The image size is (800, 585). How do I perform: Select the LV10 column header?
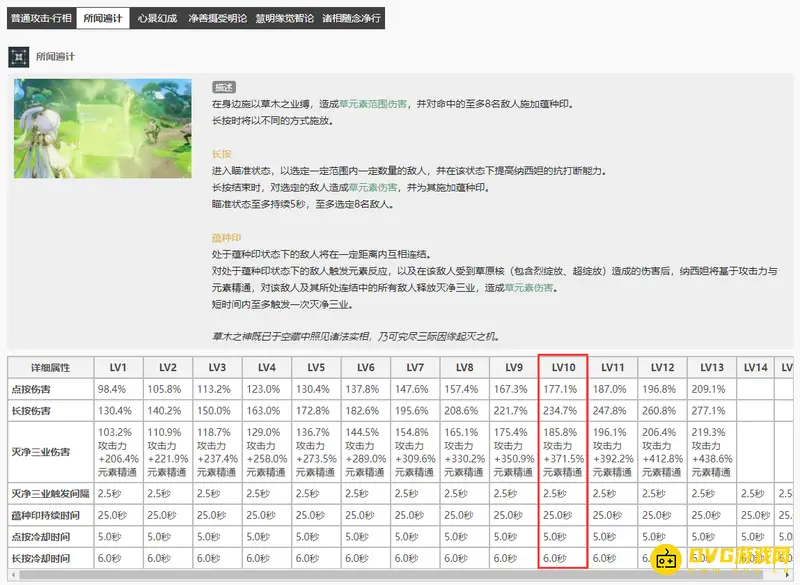561,367
